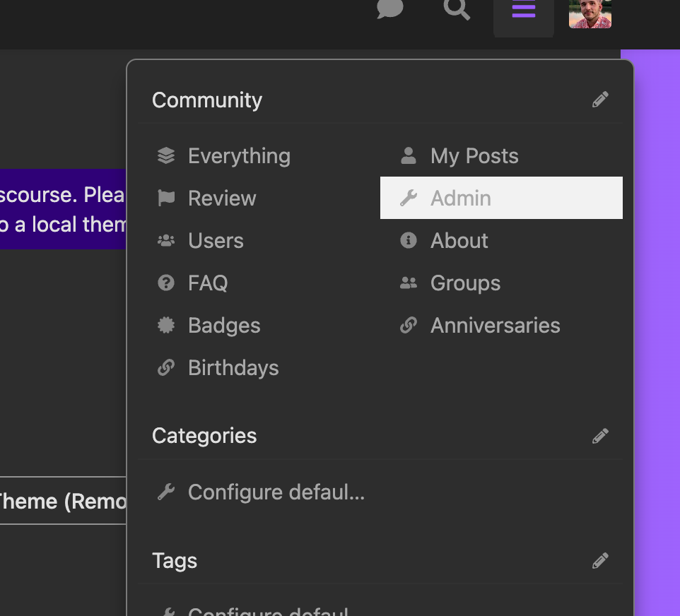Go to My Posts link
This screenshot has height=616, width=680.
(x=474, y=156)
